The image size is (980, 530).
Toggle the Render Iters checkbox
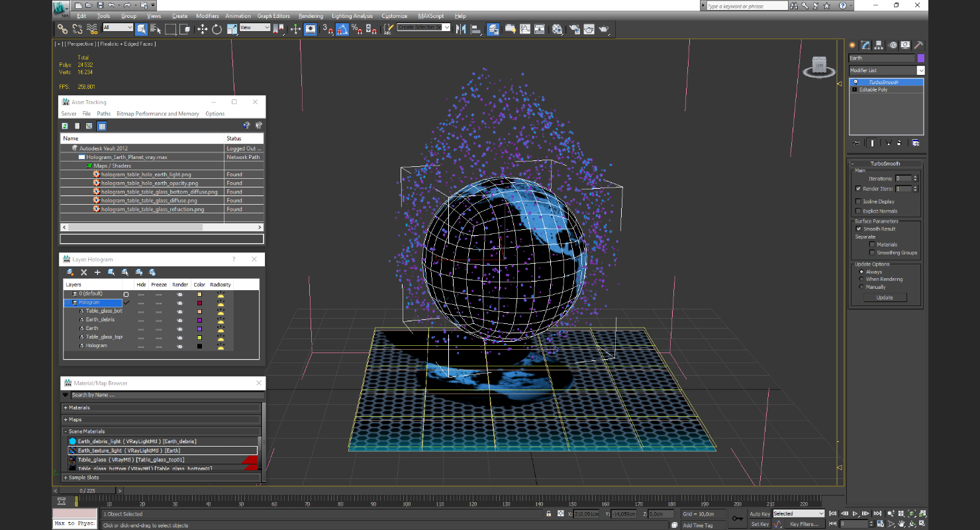click(859, 189)
